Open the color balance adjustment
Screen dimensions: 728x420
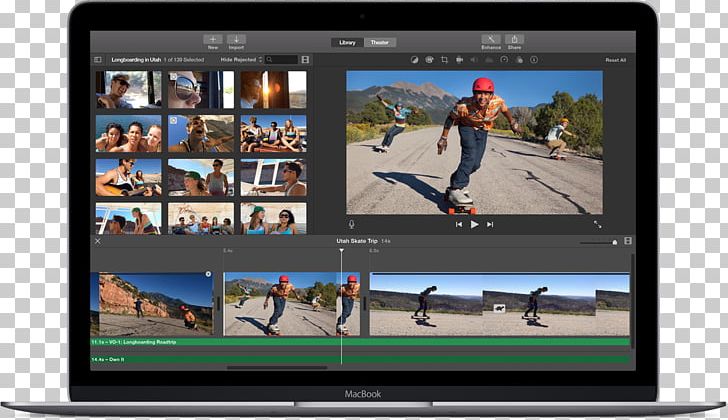coord(414,60)
